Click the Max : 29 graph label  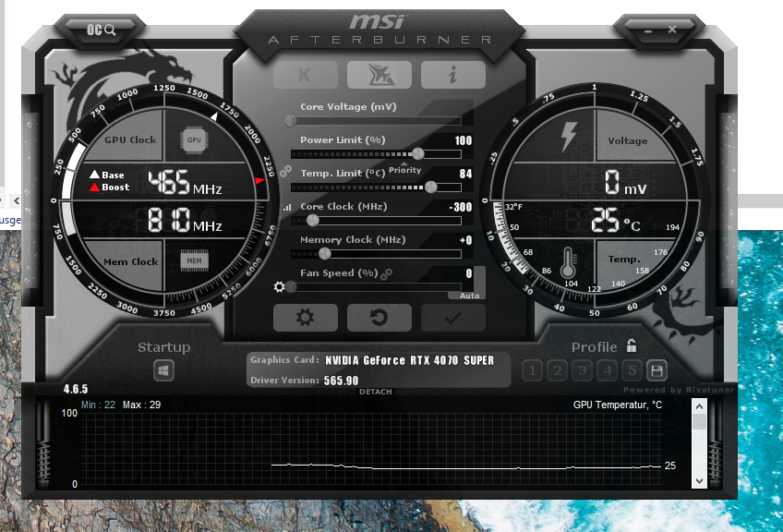(x=142, y=405)
